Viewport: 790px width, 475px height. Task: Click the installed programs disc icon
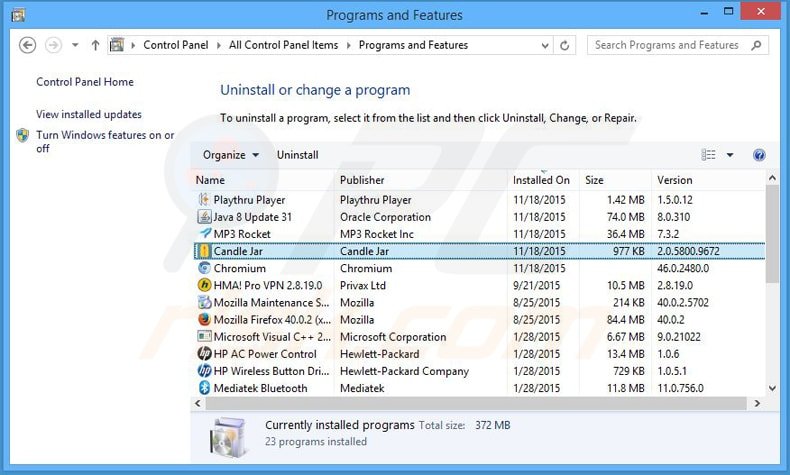(229, 437)
